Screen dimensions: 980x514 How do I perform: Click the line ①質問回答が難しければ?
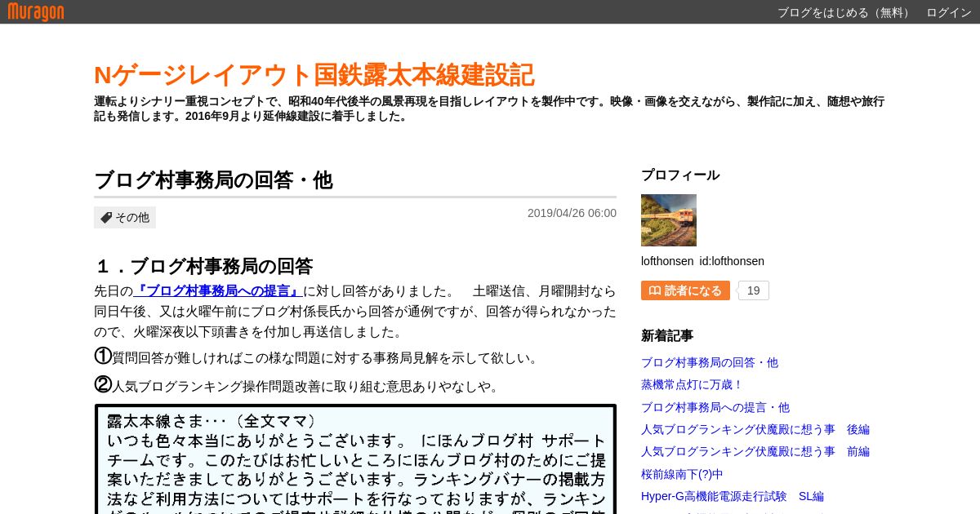[318, 357]
